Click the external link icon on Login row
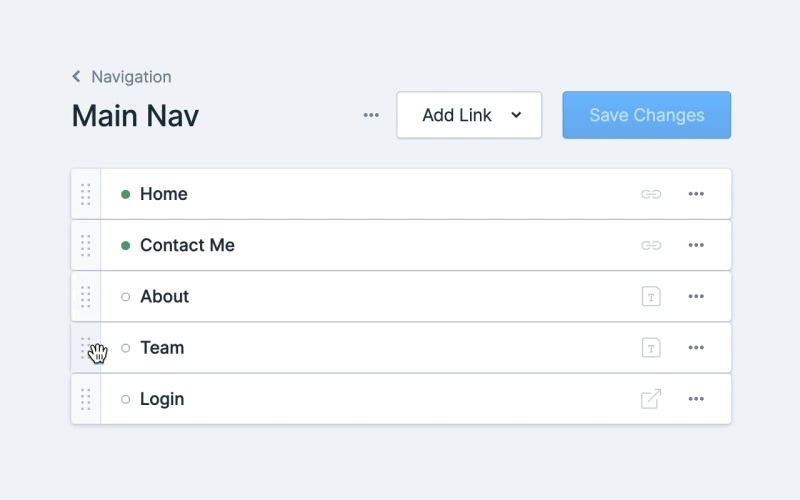 point(651,399)
